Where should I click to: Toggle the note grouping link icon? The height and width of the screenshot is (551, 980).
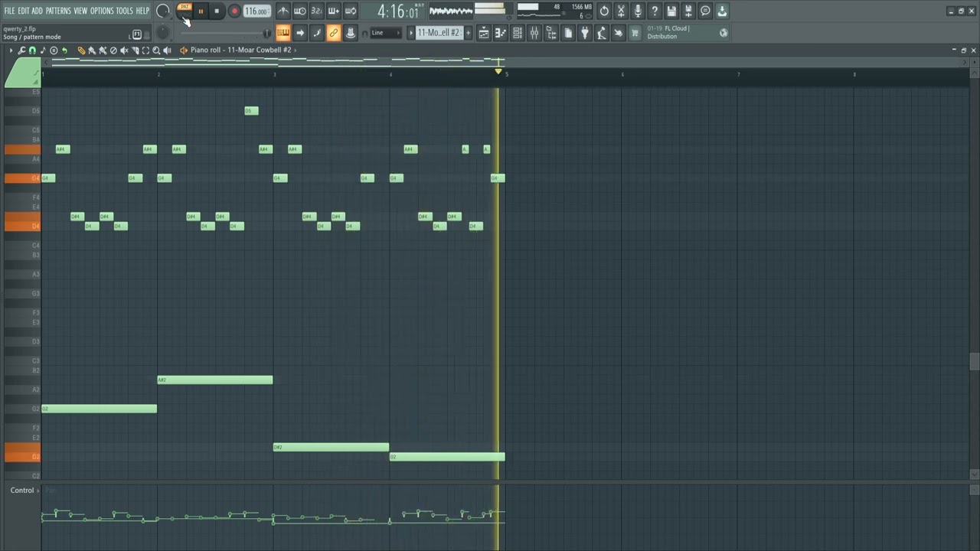tap(333, 33)
